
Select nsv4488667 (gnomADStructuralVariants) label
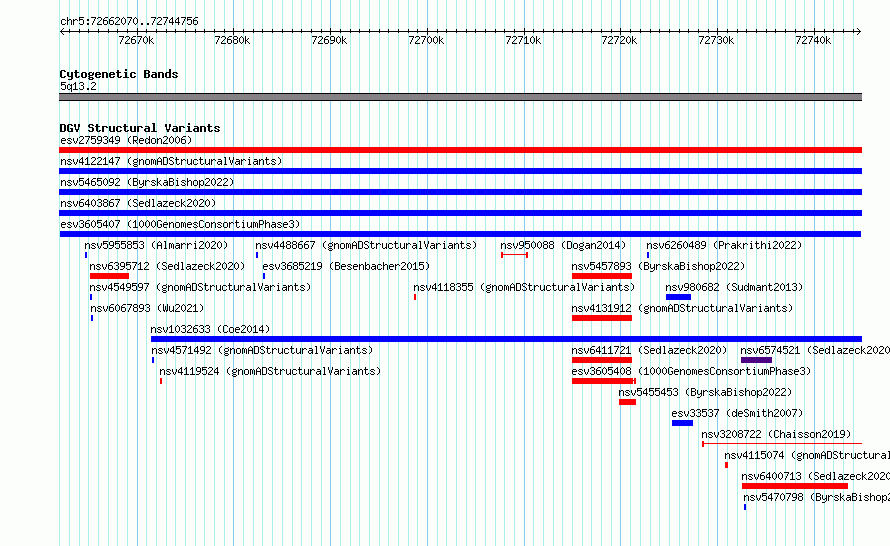366,245
